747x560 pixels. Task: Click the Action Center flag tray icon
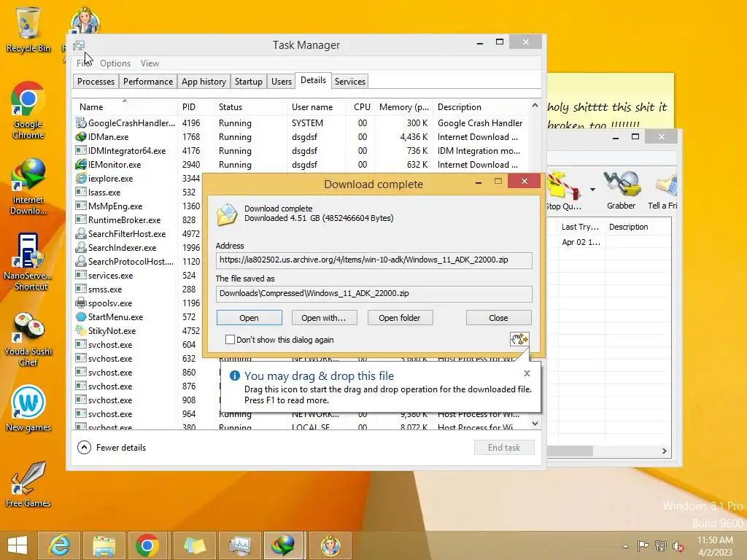(x=643, y=545)
